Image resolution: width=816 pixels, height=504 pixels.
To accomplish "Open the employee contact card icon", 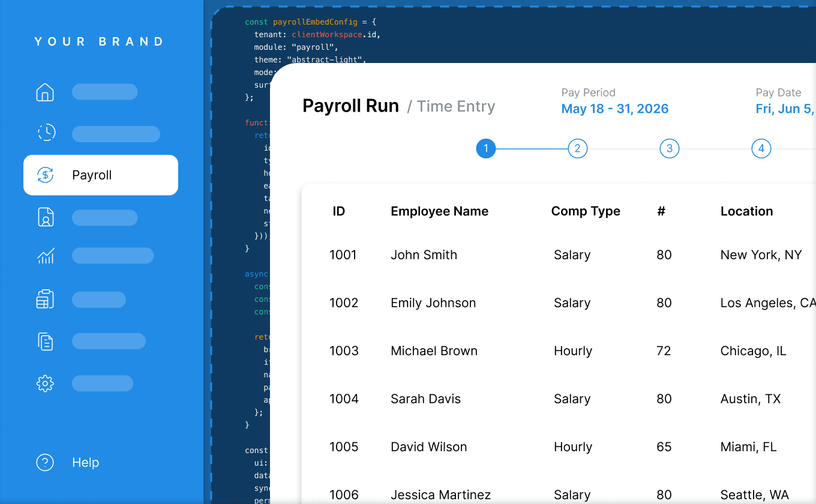I will (45, 218).
